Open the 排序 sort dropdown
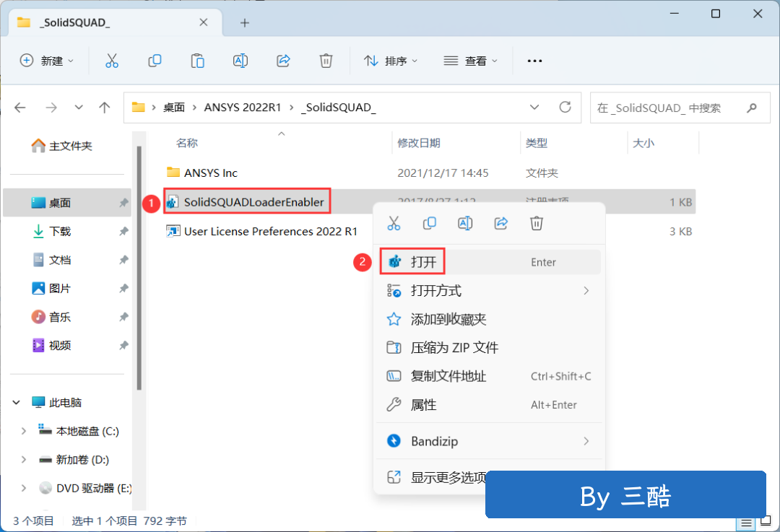This screenshot has width=780, height=532. (391, 61)
